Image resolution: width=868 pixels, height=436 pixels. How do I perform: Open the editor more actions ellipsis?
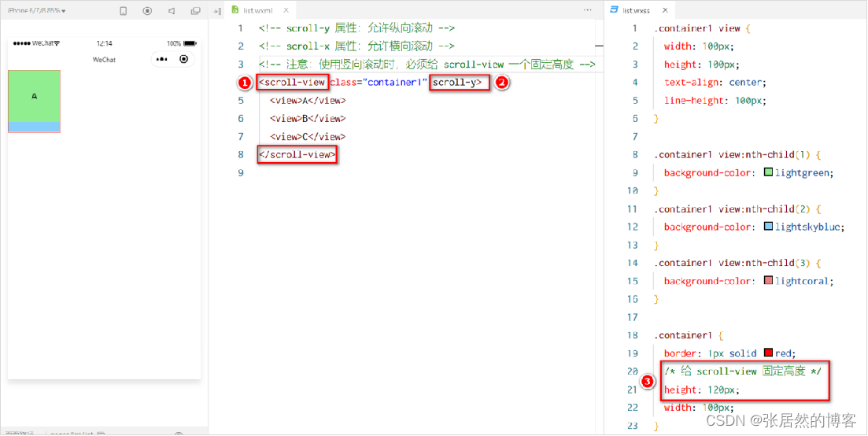point(587,10)
